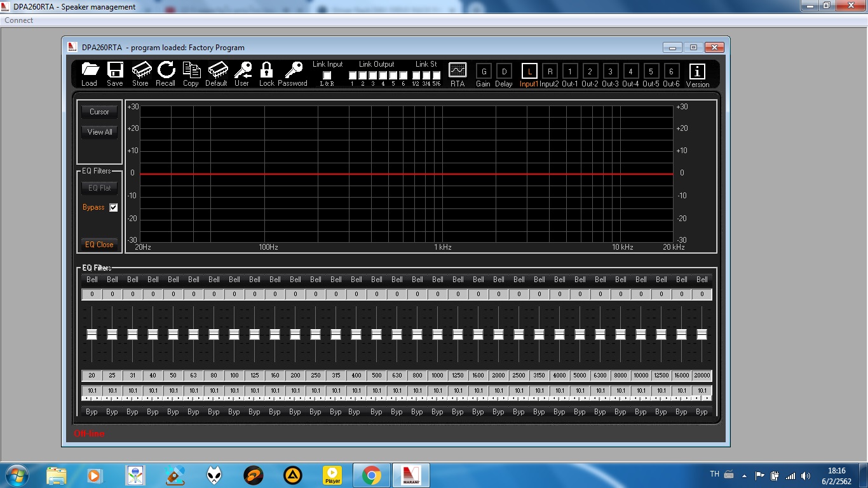Image resolution: width=868 pixels, height=488 pixels.
Task: Click the 20000 Hz band fader
Action: (x=702, y=334)
